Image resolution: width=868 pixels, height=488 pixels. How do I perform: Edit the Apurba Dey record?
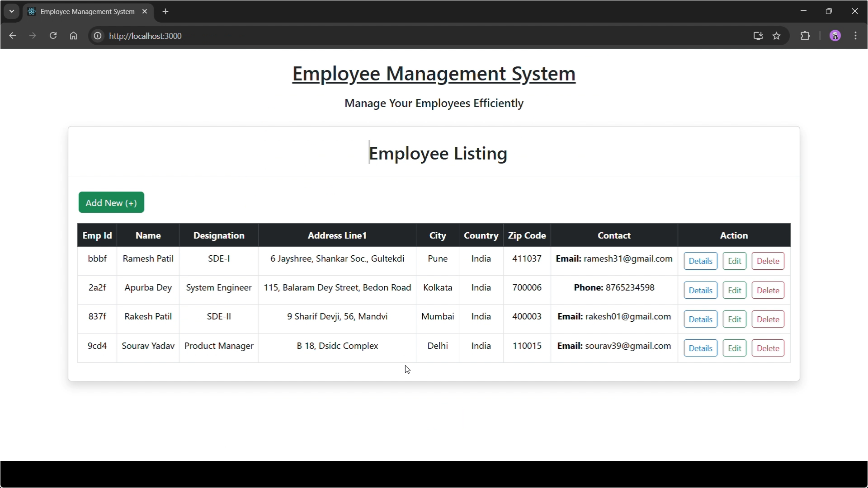click(x=734, y=290)
